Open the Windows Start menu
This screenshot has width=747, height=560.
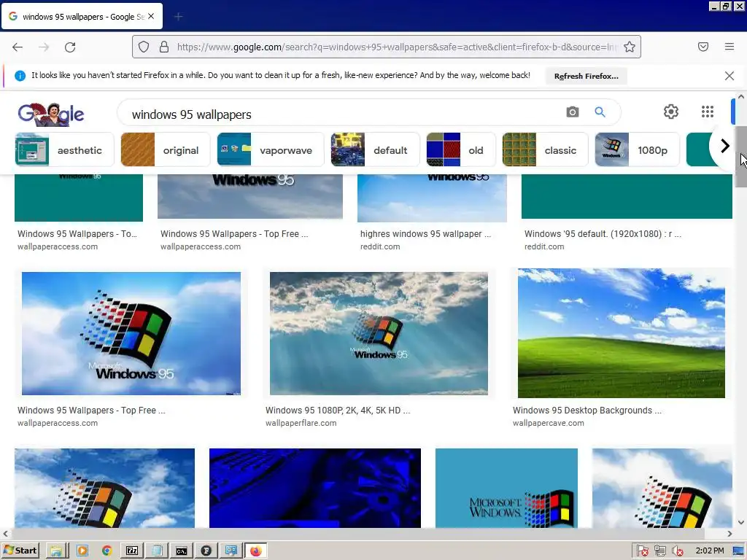coord(20,551)
